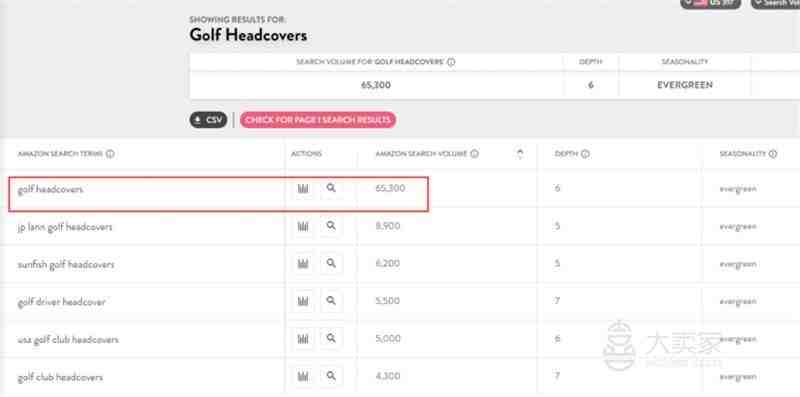This screenshot has width=800, height=397.
Task: Click the 8,900 search volume value
Action: click(x=388, y=226)
